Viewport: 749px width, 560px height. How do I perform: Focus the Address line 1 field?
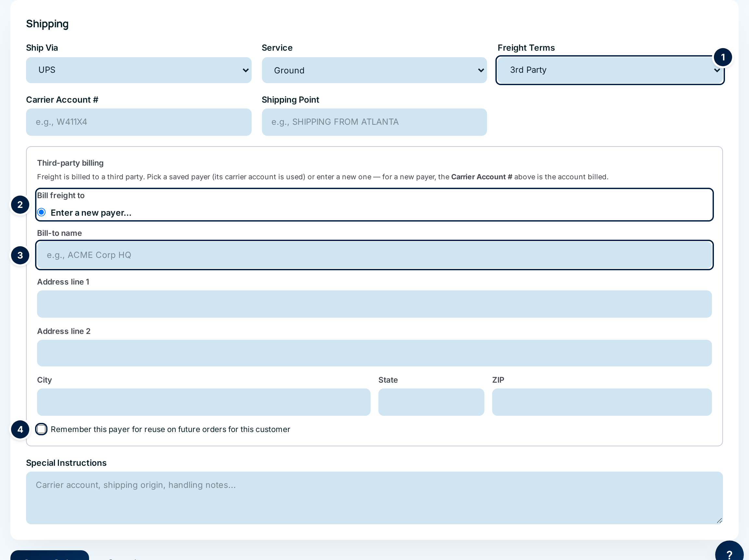(374, 304)
